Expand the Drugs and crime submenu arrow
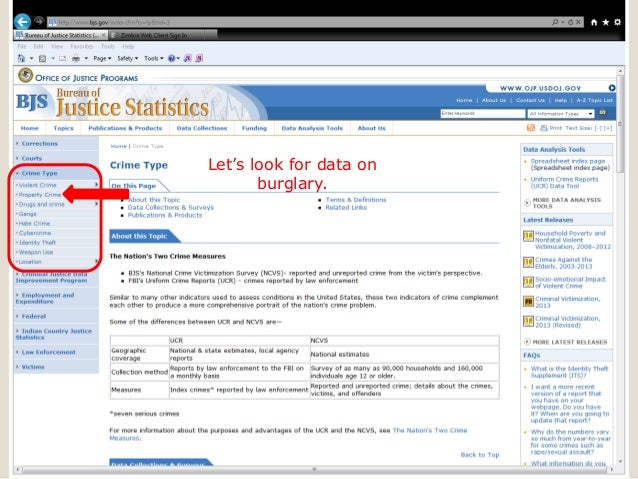Screen dimensions: 638x479 (x=96, y=204)
